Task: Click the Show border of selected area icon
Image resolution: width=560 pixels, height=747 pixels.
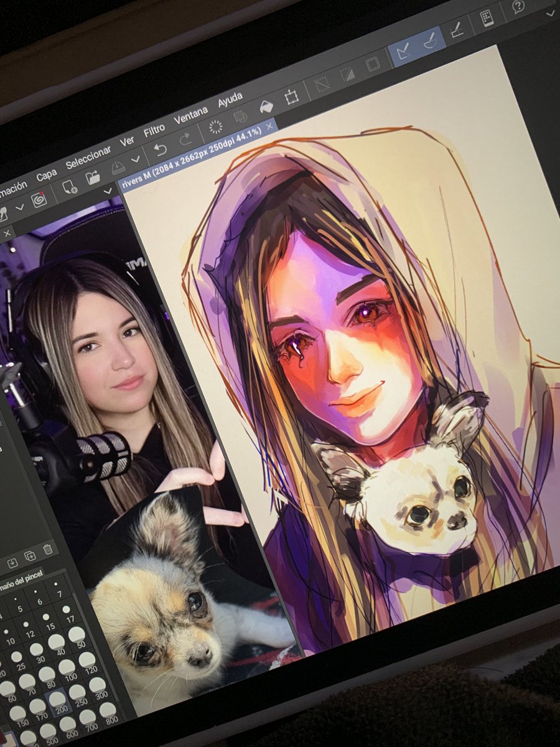Action: click(x=373, y=65)
